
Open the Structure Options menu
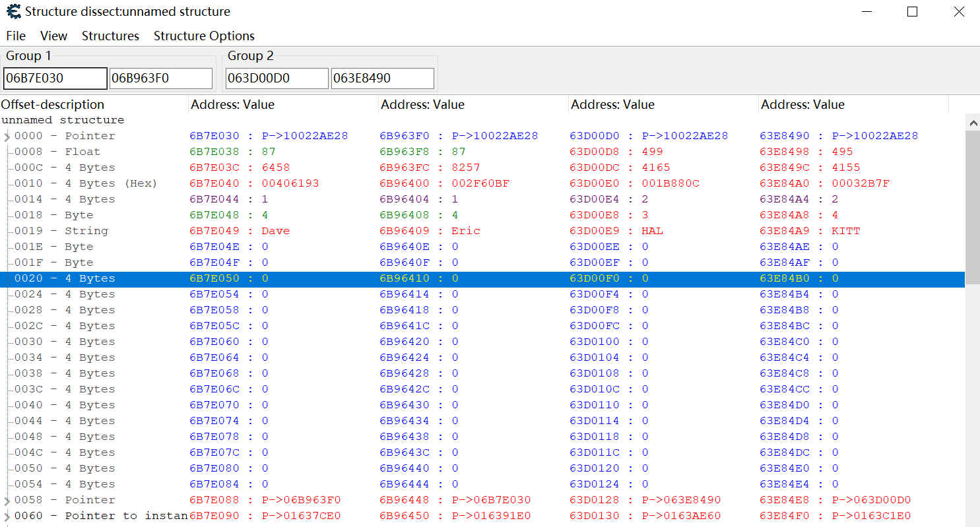click(x=204, y=36)
